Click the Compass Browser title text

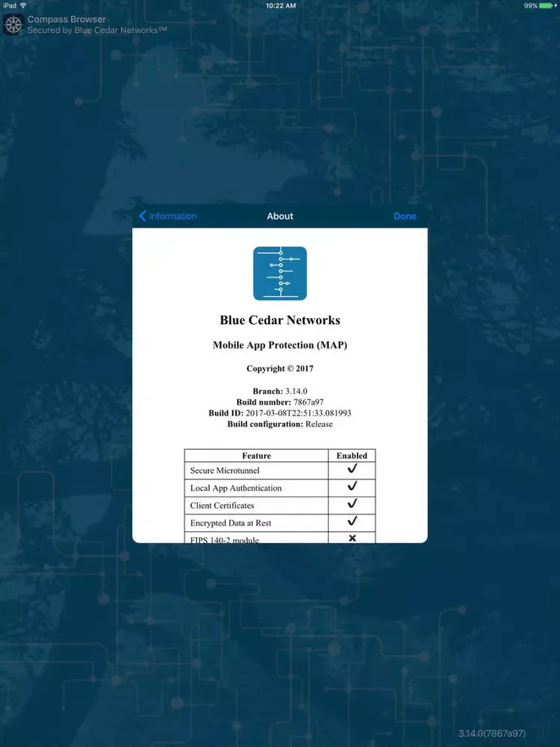[66, 19]
